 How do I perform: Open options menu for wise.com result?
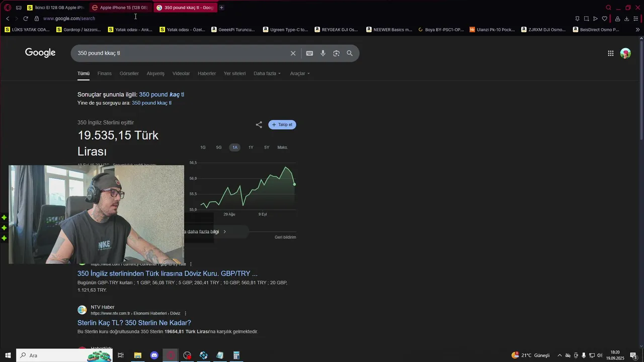(190, 264)
